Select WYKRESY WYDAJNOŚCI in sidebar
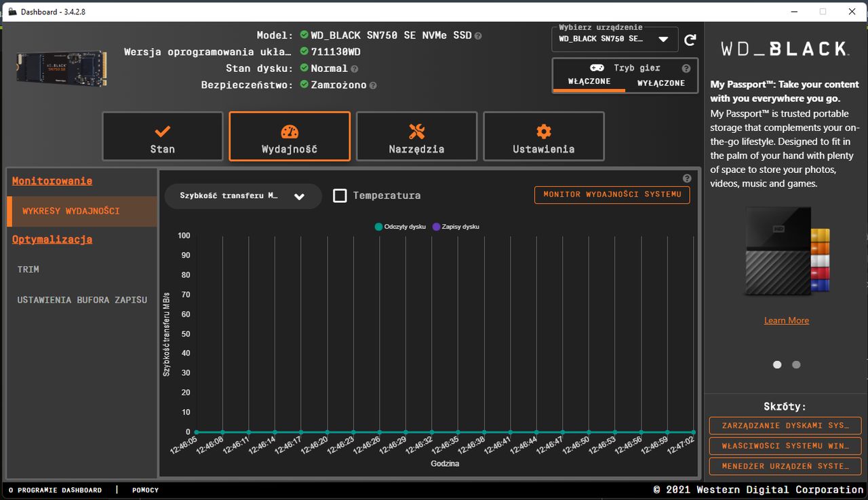 81,211
